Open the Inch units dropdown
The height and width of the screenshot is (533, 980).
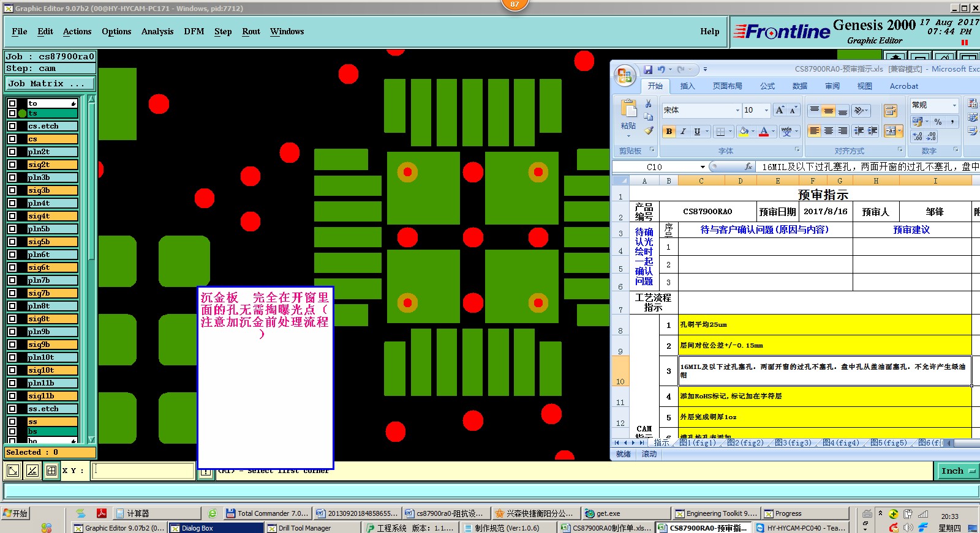tap(957, 471)
